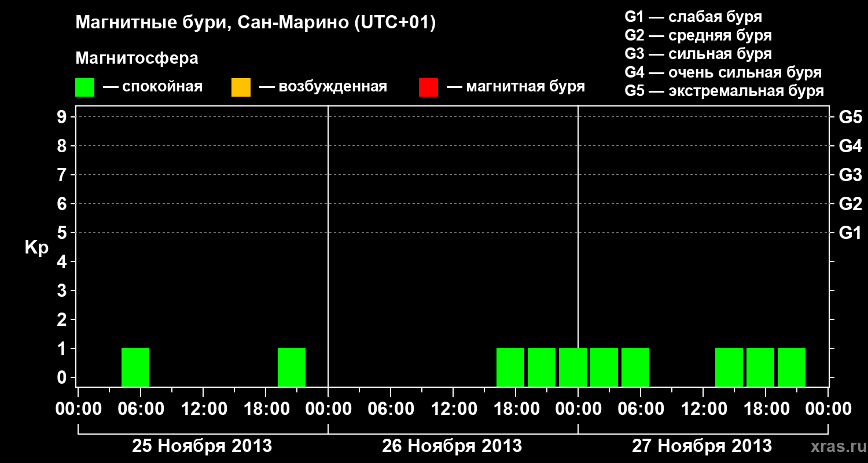Select the date label '25 Ноября 2013'
Screen dimensions: 868x463
pyautogui.click(x=202, y=446)
